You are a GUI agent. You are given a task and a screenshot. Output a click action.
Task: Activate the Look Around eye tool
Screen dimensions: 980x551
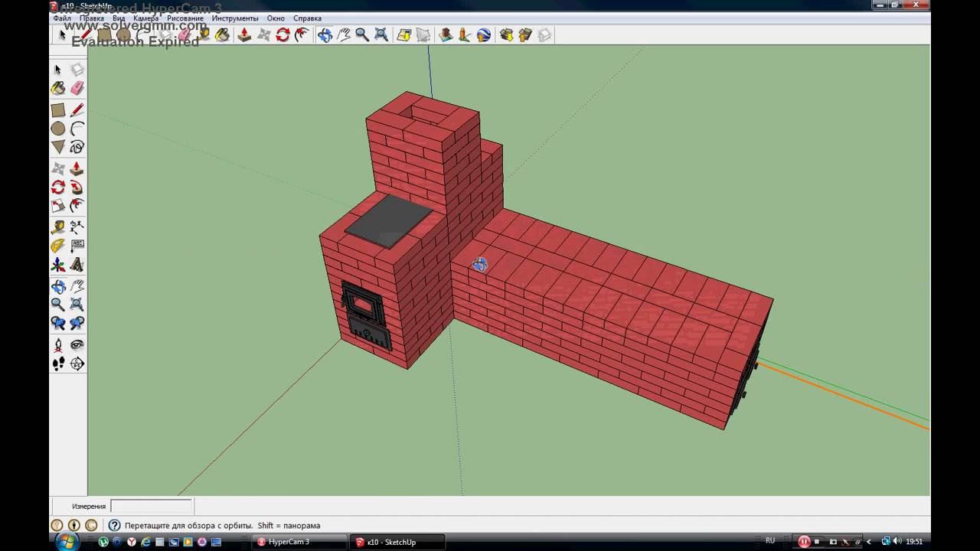coord(77,345)
